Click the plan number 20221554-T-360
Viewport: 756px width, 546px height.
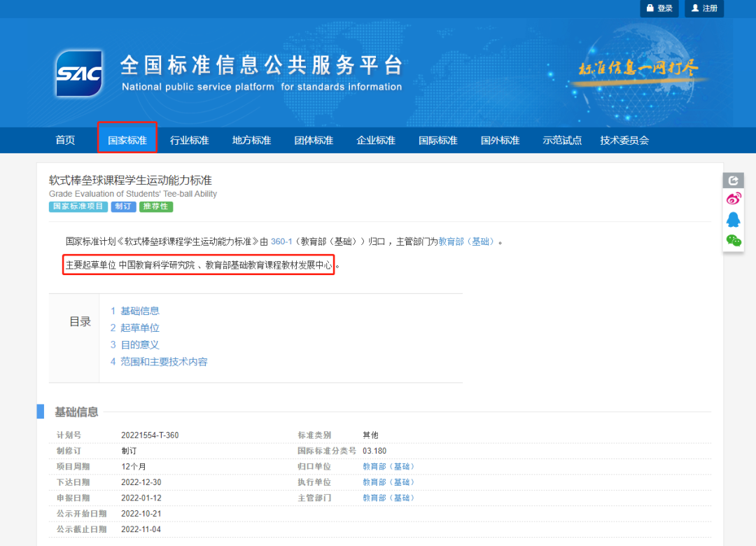[150, 435]
